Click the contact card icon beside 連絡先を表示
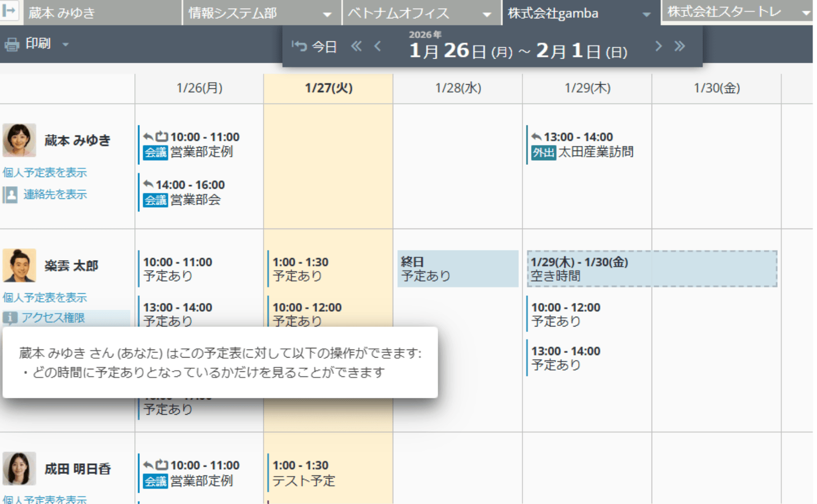The height and width of the screenshot is (504, 817). pyautogui.click(x=10, y=194)
